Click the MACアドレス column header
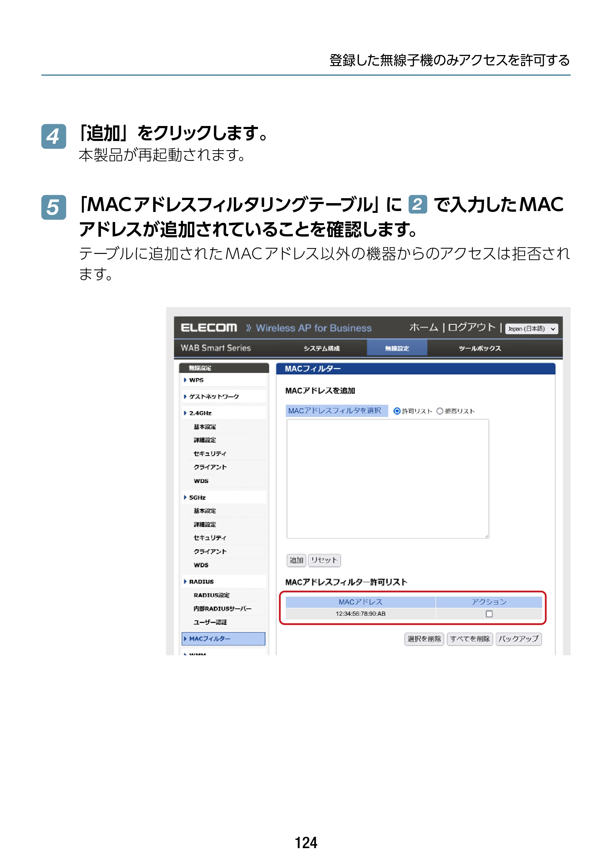This screenshot has height=868, width=612. pyautogui.click(x=360, y=602)
